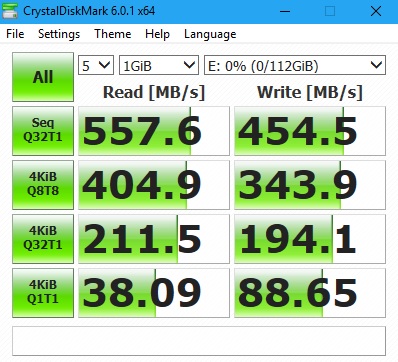398x362 pixels.
Task: Click the 4KiB Q1T1 write result 88.65
Action: pos(310,293)
